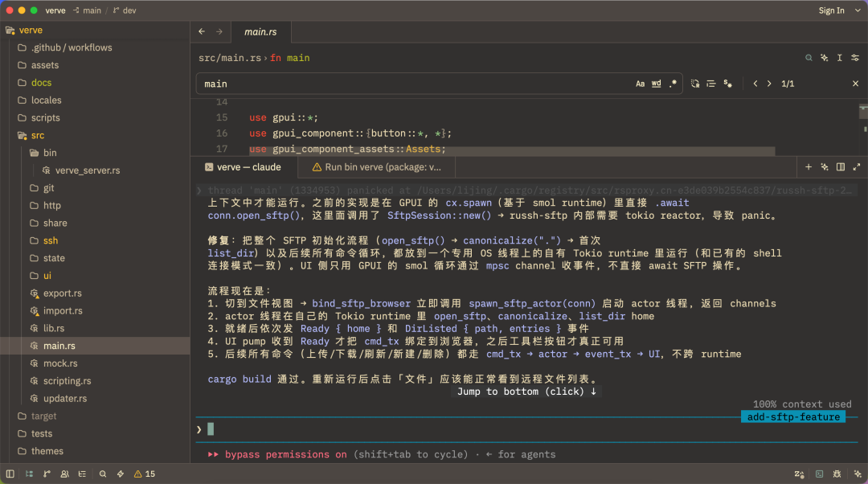Click the editor vertical scrollbar
Image resolution: width=868 pixels, height=484 pixels.
[863, 127]
